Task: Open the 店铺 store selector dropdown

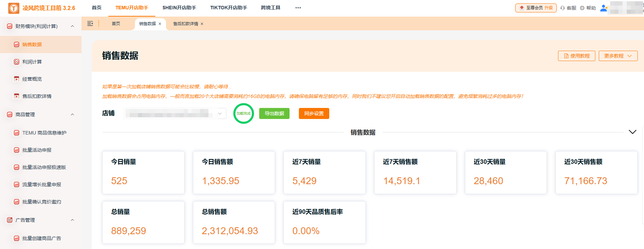Action: tap(175, 113)
